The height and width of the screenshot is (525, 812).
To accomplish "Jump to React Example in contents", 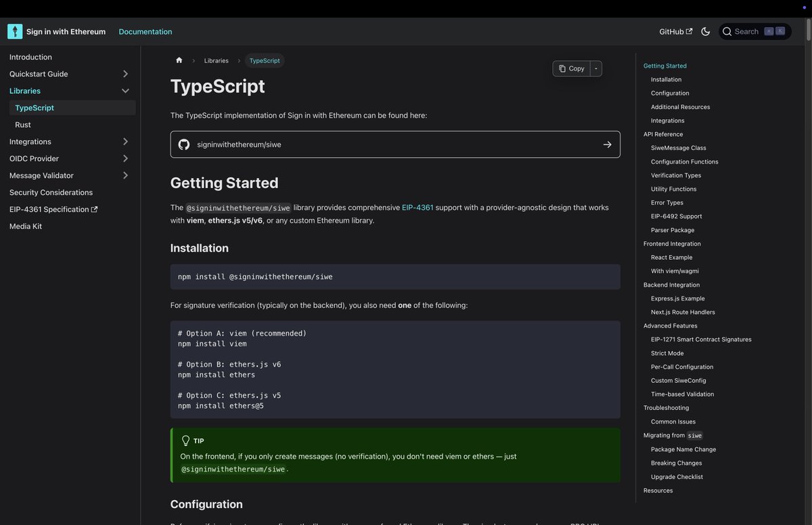I will coord(672,257).
